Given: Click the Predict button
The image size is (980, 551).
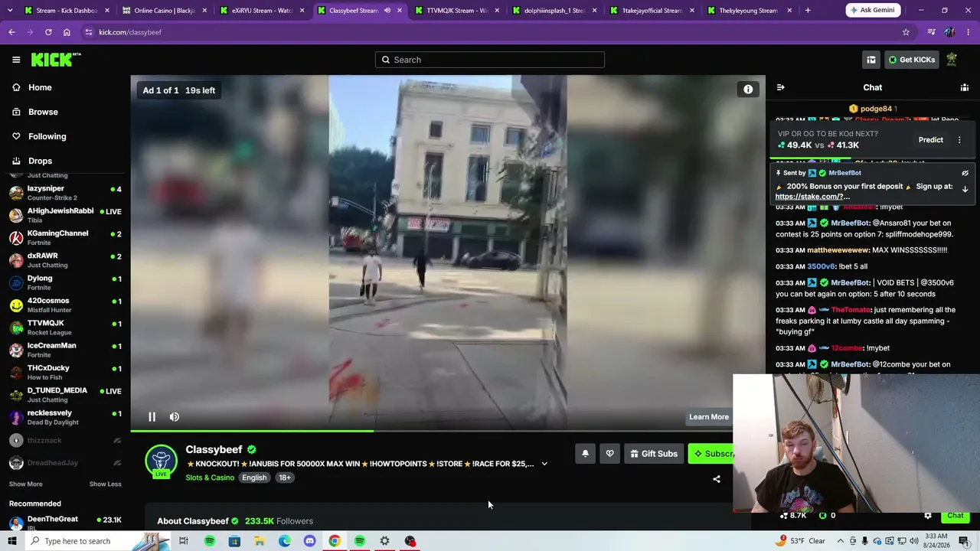Looking at the screenshot, I should (x=930, y=140).
